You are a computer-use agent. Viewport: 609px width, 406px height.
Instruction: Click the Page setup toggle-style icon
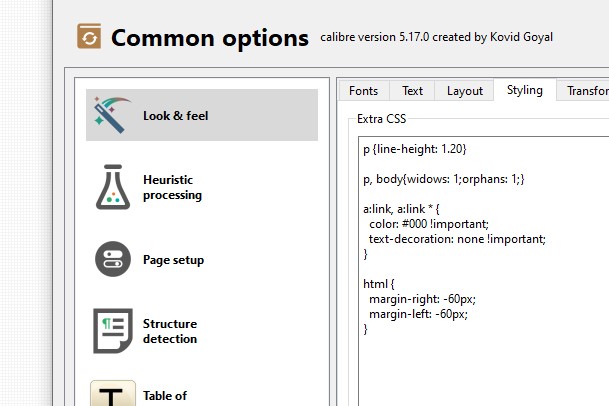pos(113,259)
